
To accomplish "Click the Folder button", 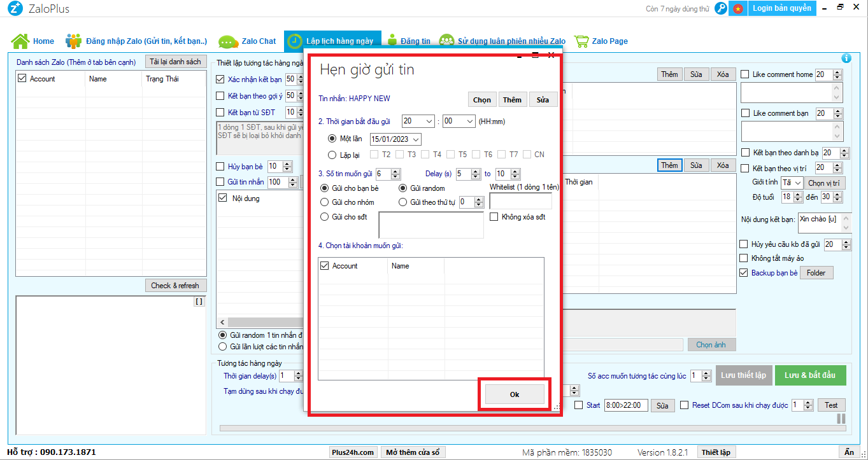I will 816,273.
